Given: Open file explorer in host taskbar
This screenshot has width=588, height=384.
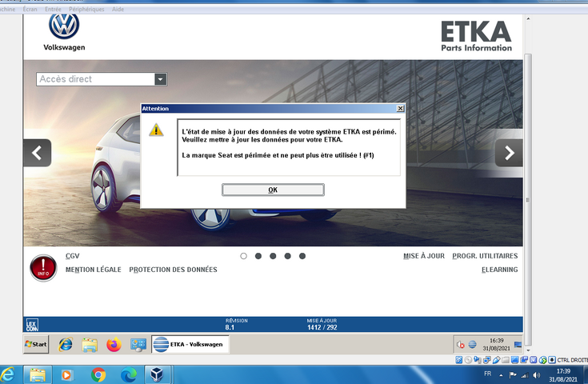Looking at the screenshot, I should (x=38, y=374).
